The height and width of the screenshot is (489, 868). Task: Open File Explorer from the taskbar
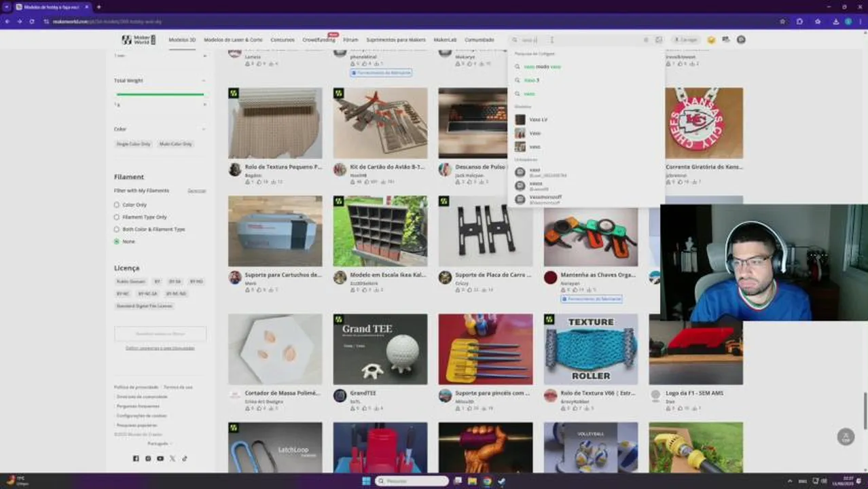[472, 481]
